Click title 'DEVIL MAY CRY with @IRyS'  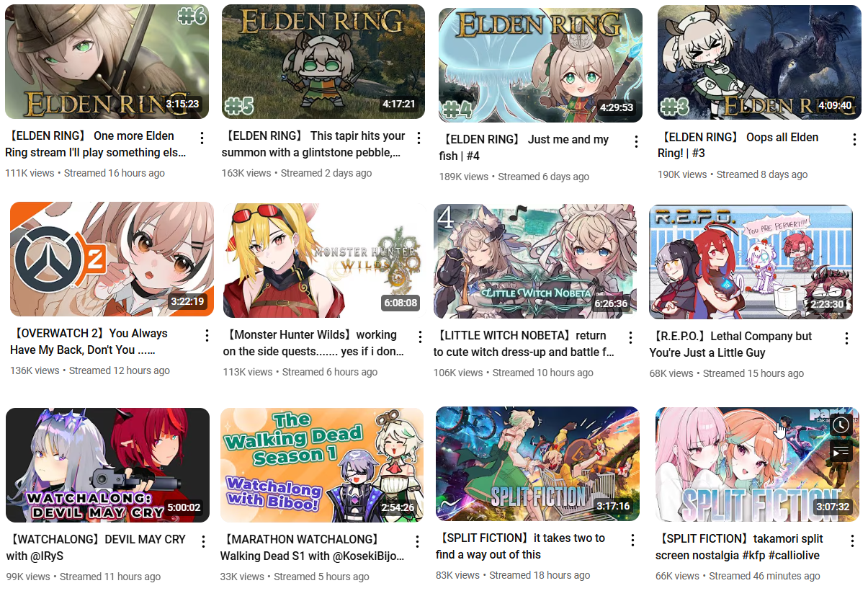point(96,547)
